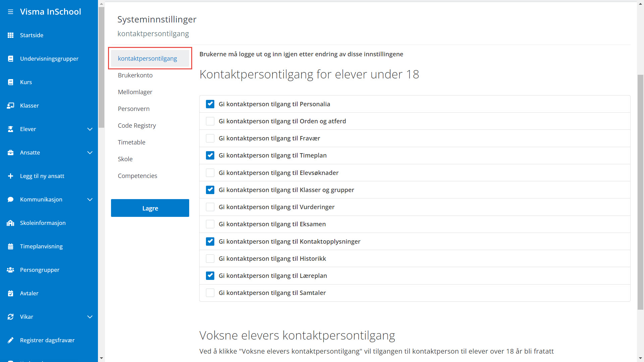644x362 pixels.
Task: Enable access to Fravær
Action: click(210, 138)
